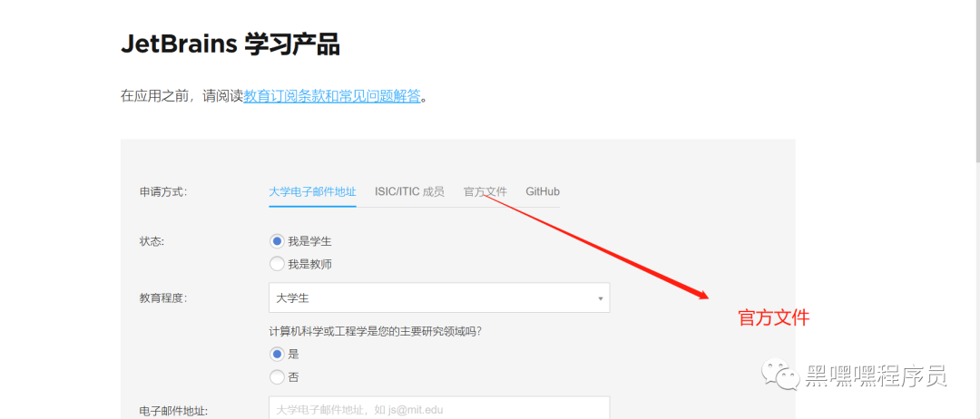The width and height of the screenshot is (980, 419).
Task: Switch to the ISIC/ITIC 成员 tab
Action: coord(409,191)
